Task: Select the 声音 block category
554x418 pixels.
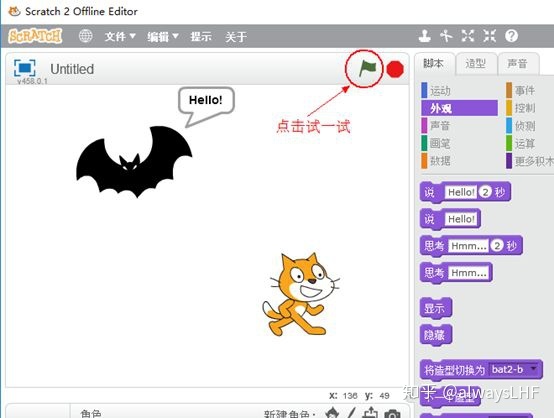Action: [440, 126]
